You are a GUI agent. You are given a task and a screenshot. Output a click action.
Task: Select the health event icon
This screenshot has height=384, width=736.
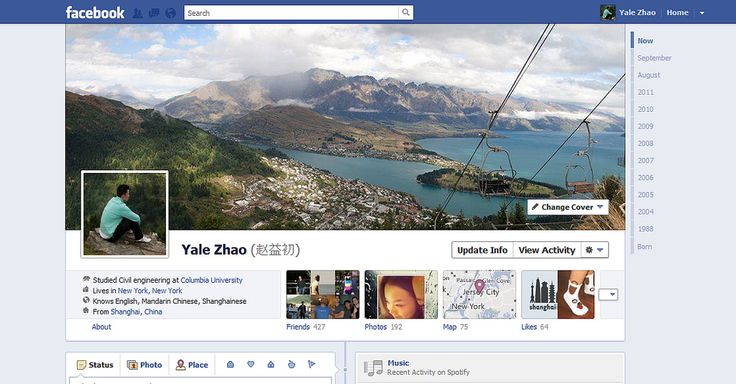coord(291,364)
